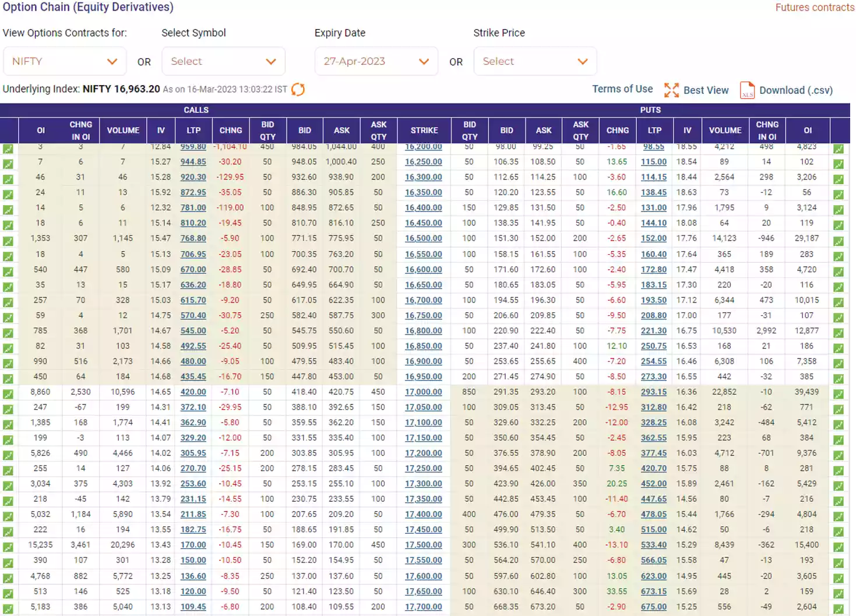
Task: Open the Strike Price Select dropdown
Action: (535, 61)
